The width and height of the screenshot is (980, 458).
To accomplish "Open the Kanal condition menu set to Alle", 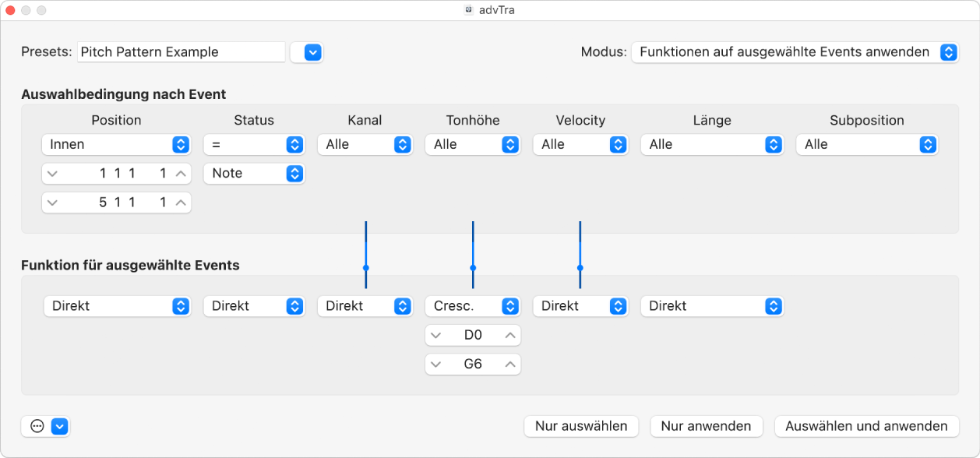I will (x=365, y=144).
